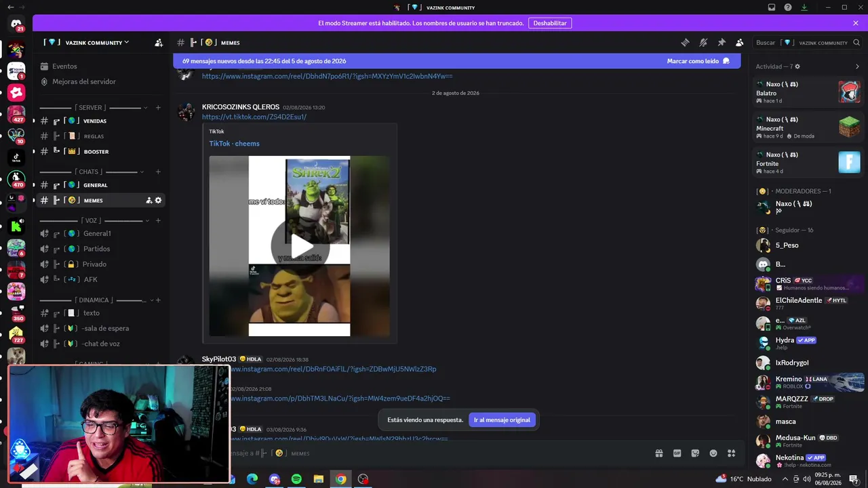Open Discord direct messages home icon

point(16,25)
